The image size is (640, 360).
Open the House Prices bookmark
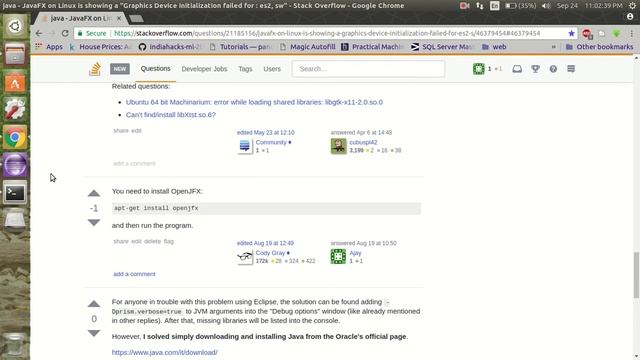pyautogui.click(x=100, y=47)
